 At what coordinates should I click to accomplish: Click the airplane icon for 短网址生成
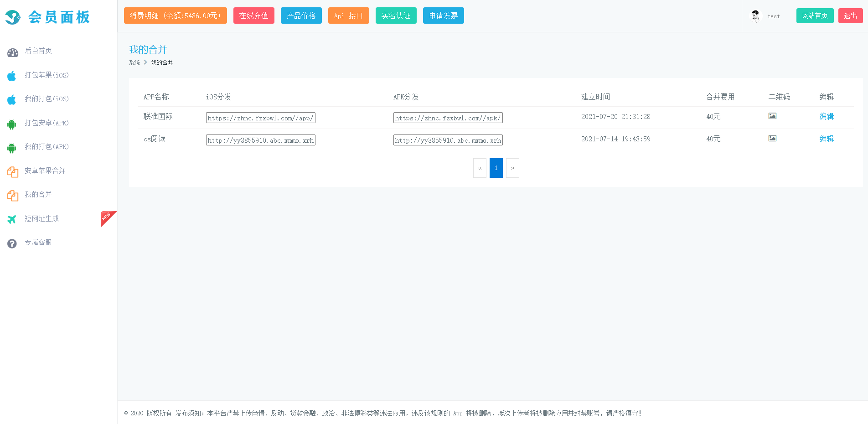point(12,219)
